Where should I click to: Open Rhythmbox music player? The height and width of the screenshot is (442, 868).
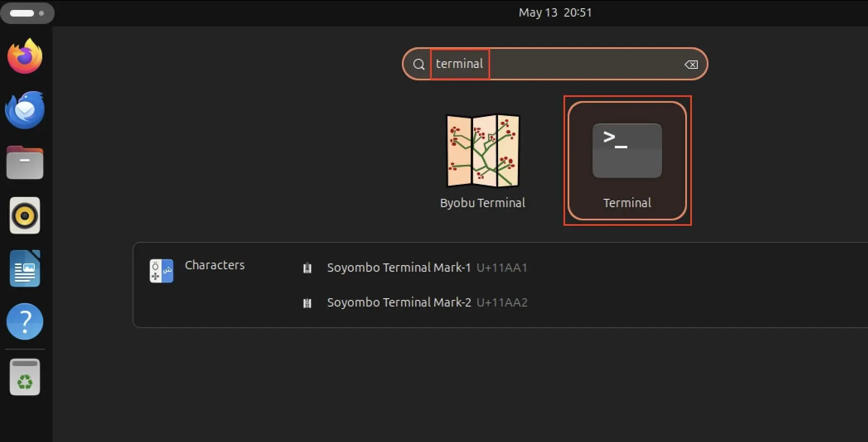24,215
